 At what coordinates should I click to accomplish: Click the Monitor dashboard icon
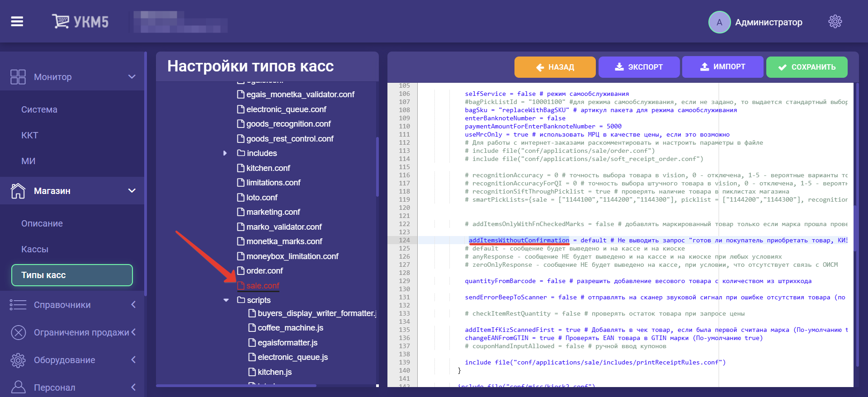click(x=18, y=77)
